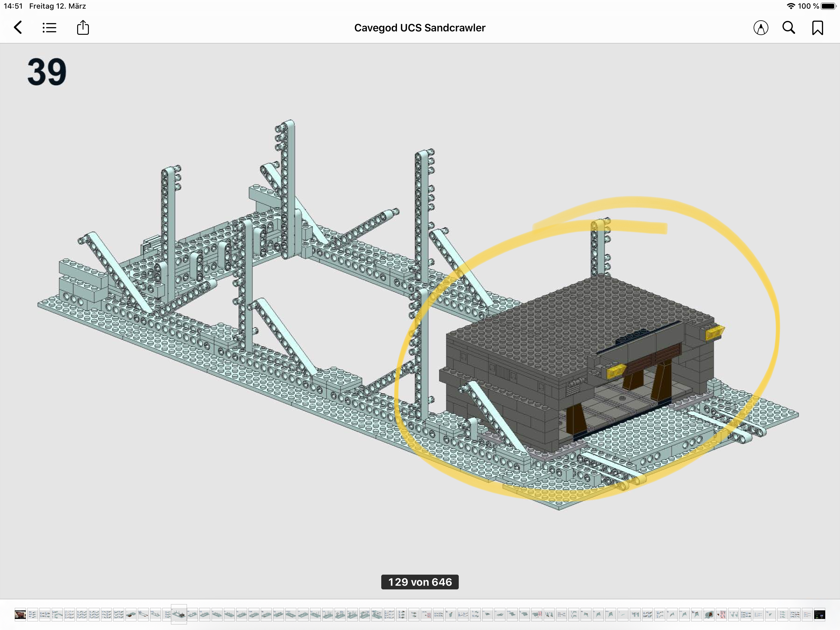Screen dimensions: 840x630
Task: Tap the battery indicator icon
Action: click(828, 6)
